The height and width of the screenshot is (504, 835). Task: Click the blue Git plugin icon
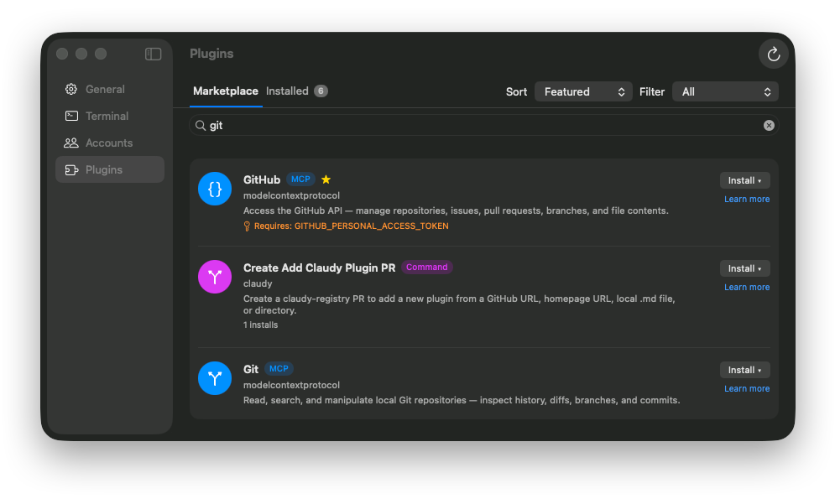[x=215, y=378]
